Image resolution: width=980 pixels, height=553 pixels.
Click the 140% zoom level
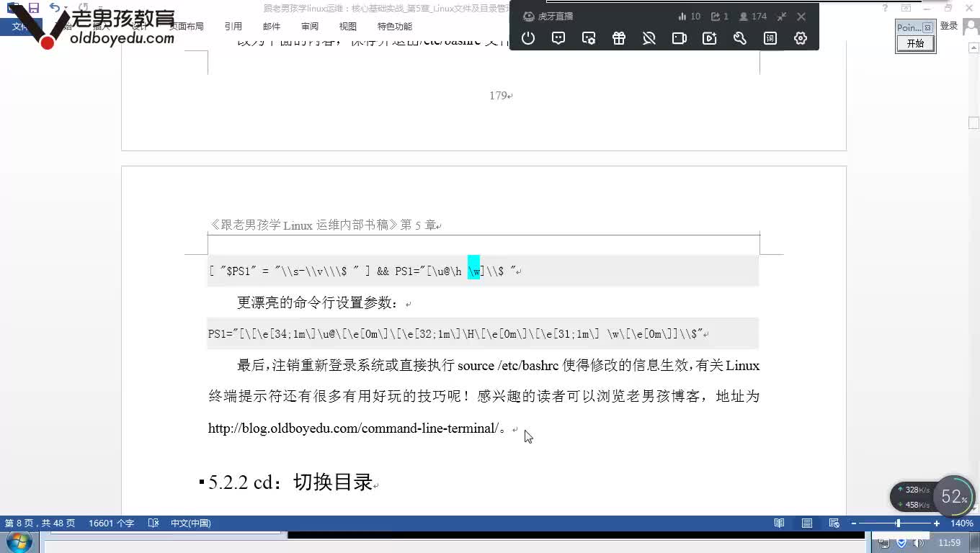(x=962, y=523)
